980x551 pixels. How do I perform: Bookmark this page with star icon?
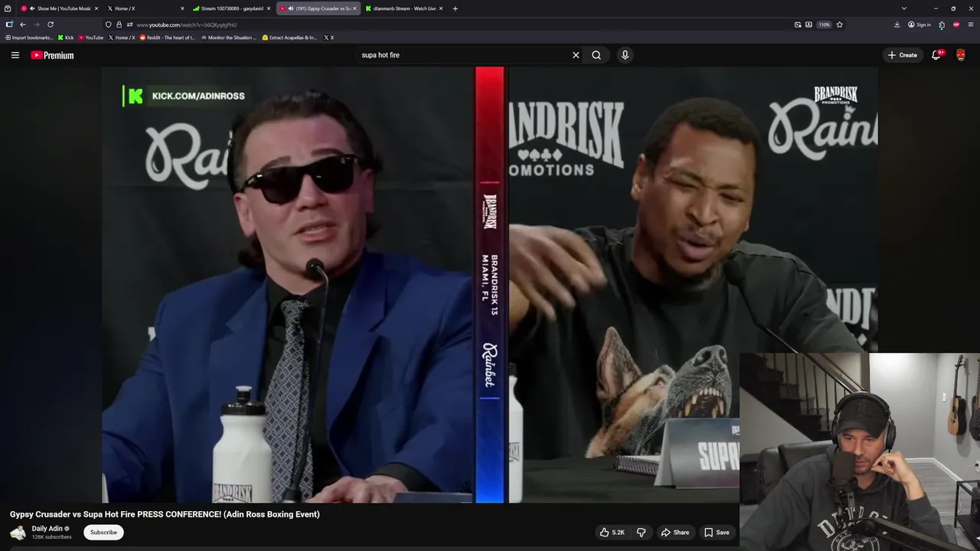840,24
